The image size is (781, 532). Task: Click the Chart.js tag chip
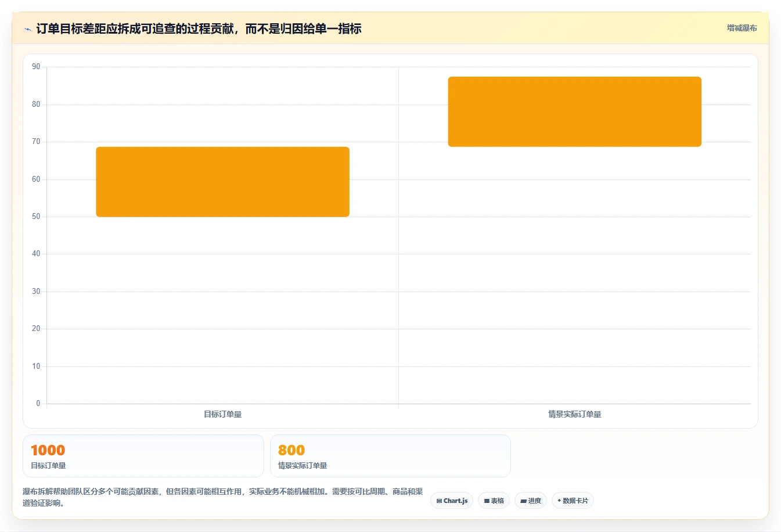pos(452,501)
